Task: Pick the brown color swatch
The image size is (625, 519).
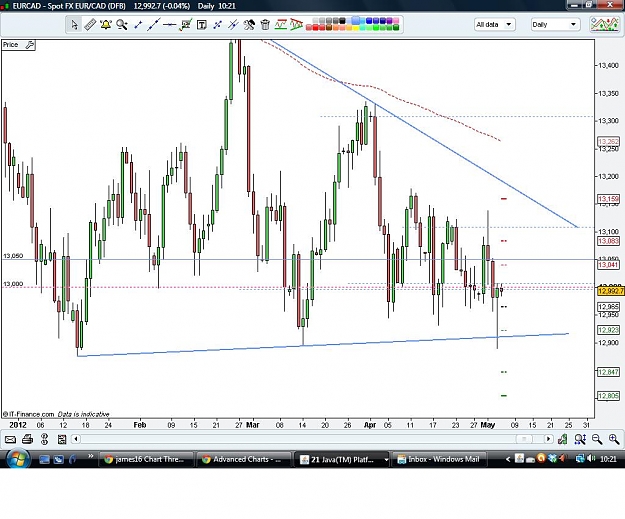Action: (x=329, y=28)
